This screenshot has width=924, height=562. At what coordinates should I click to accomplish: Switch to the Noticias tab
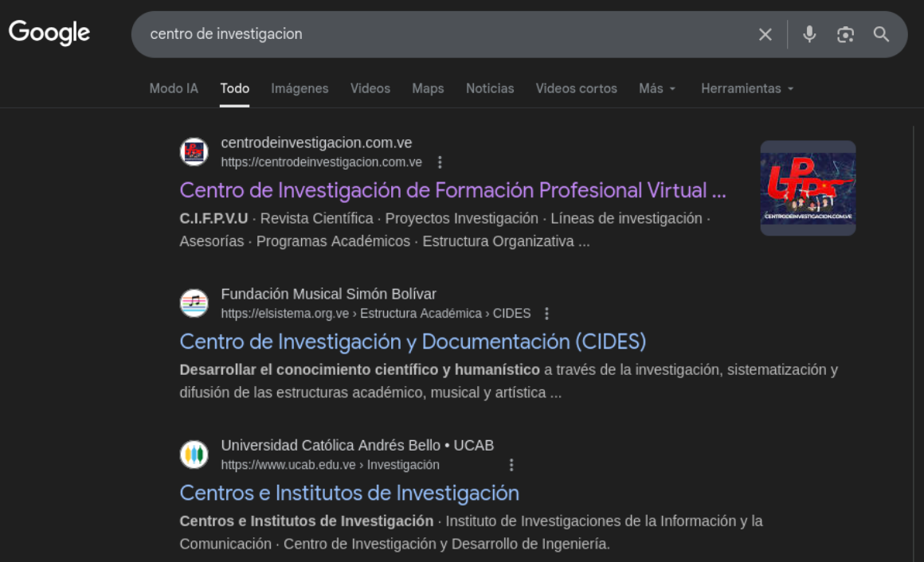[x=490, y=88]
